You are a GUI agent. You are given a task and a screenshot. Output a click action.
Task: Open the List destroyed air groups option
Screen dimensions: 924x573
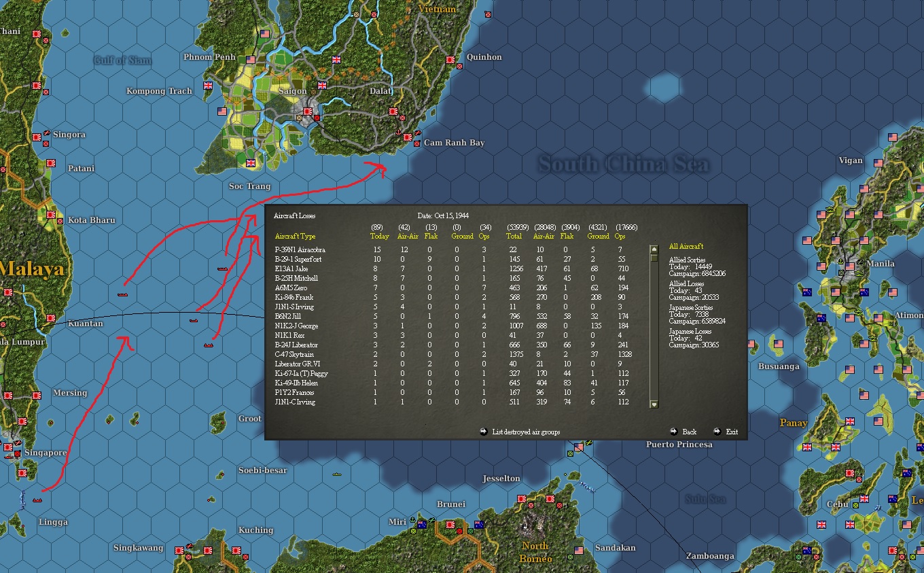pos(520,432)
